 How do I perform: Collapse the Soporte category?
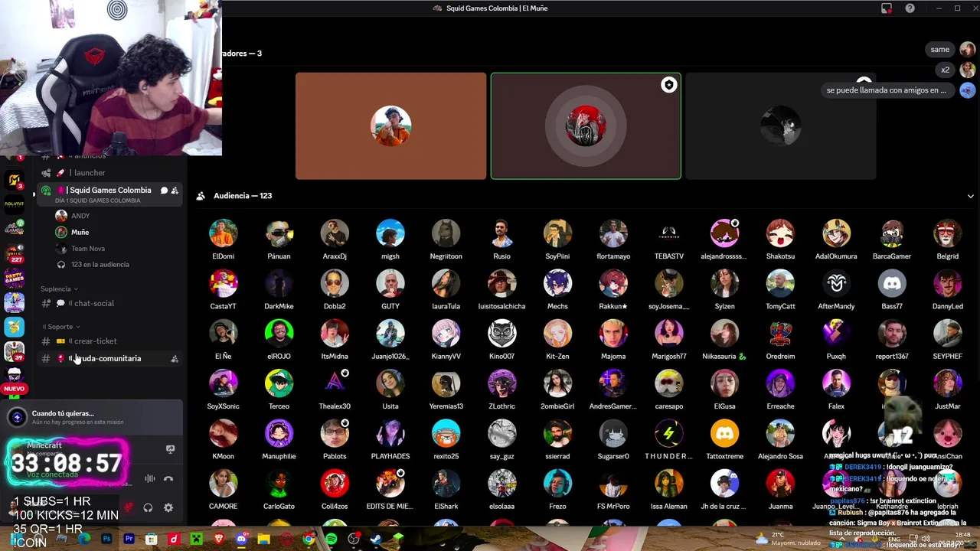point(61,327)
